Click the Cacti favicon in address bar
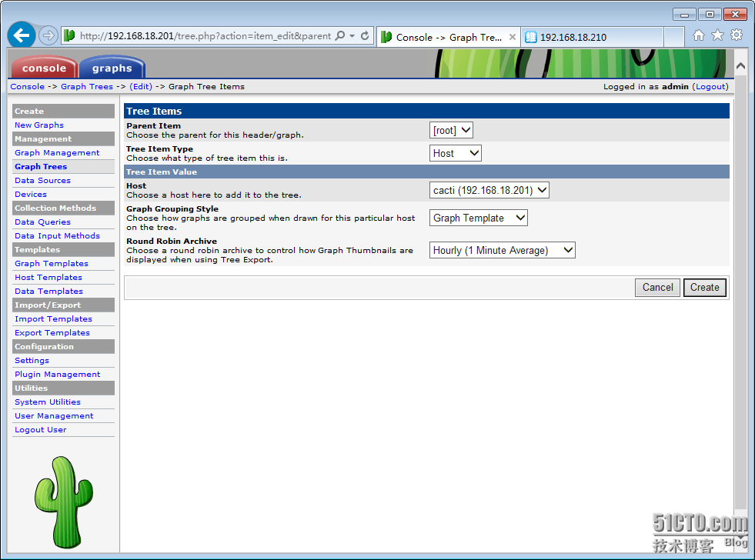The image size is (755, 560). pyautogui.click(x=69, y=35)
